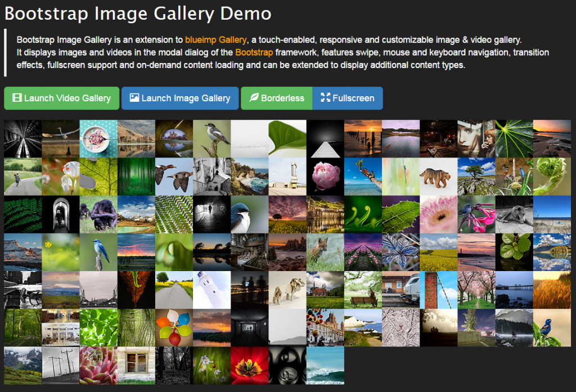
Task: Open the colorful pinwheel thumbnail
Action: pyautogui.click(x=174, y=327)
